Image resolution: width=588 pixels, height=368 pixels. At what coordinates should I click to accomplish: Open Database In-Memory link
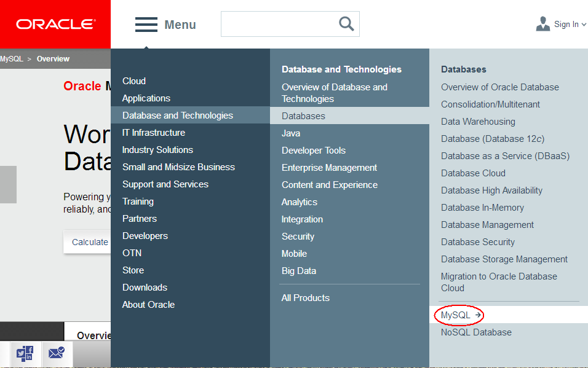tap(483, 208)
